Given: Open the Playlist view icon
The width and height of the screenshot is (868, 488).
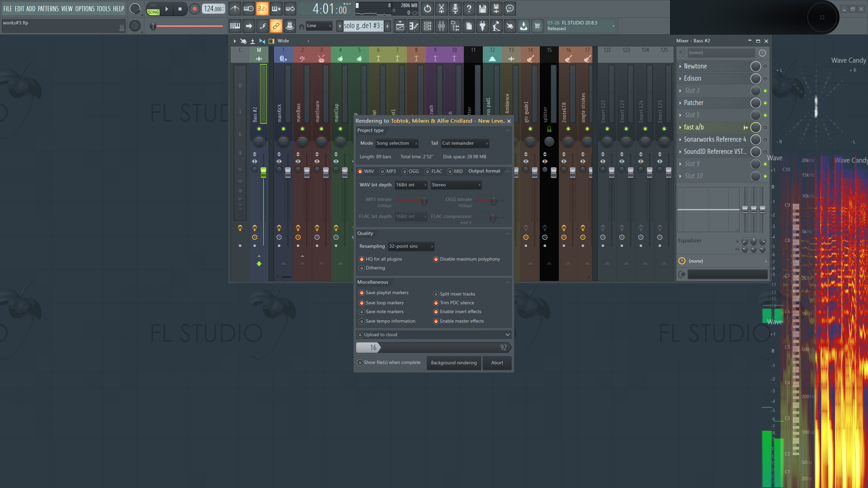Looking at the screenshot, I should pos(400,26).
